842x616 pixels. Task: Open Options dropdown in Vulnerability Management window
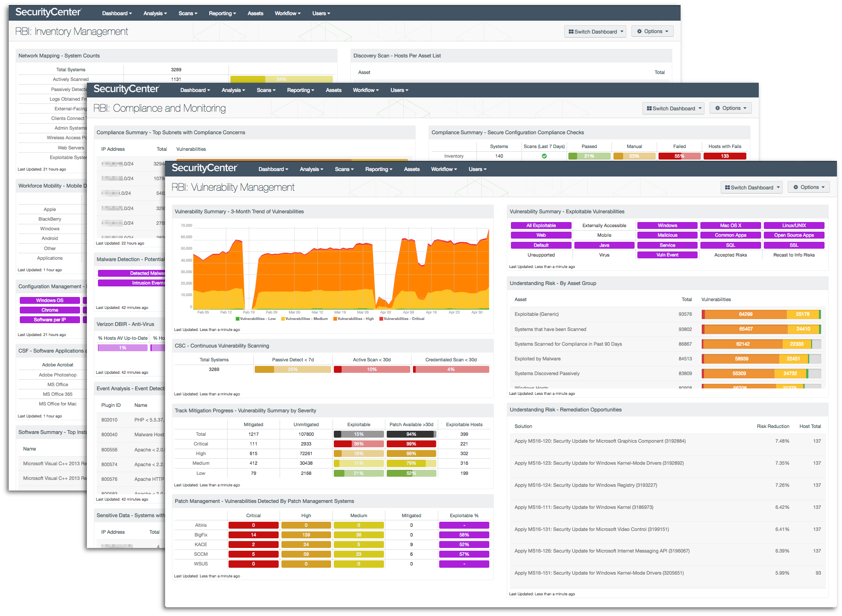click(809, 187)
